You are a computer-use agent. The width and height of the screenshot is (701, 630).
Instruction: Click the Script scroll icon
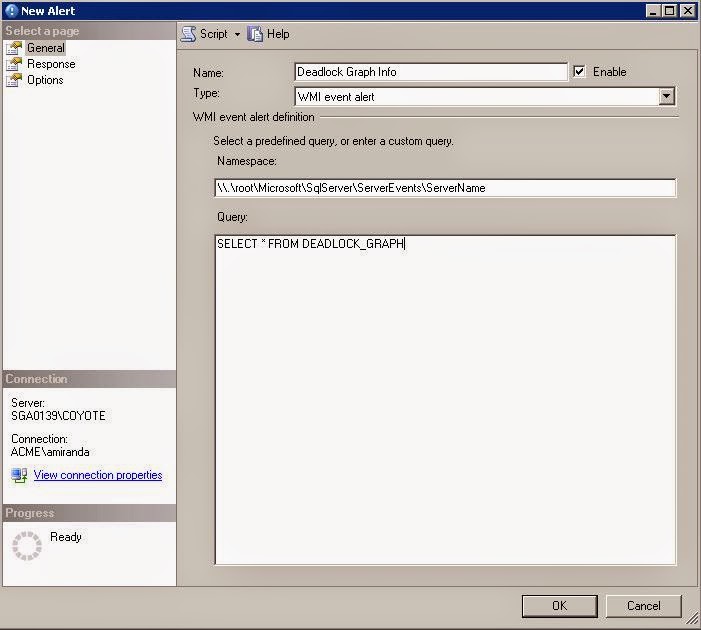point(189,34)
